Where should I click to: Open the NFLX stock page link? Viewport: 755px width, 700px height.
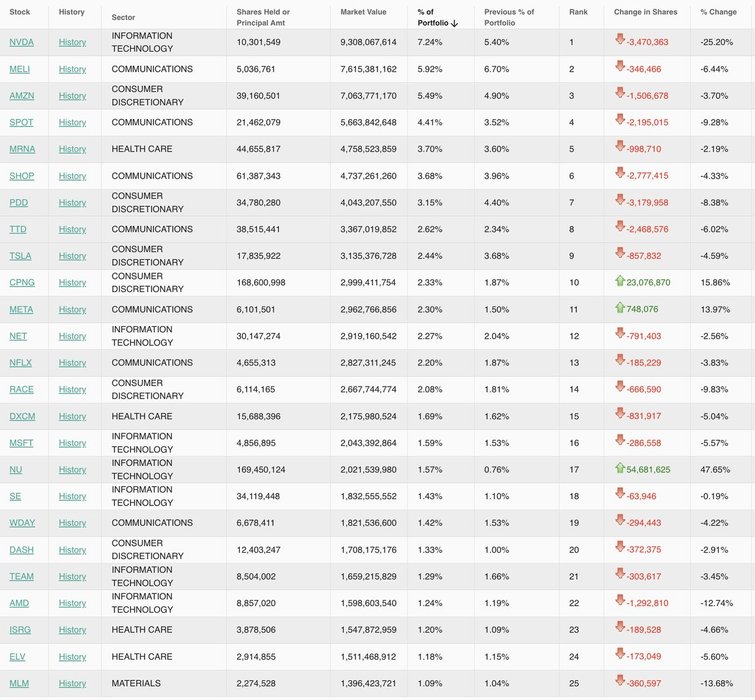(20, 363)
